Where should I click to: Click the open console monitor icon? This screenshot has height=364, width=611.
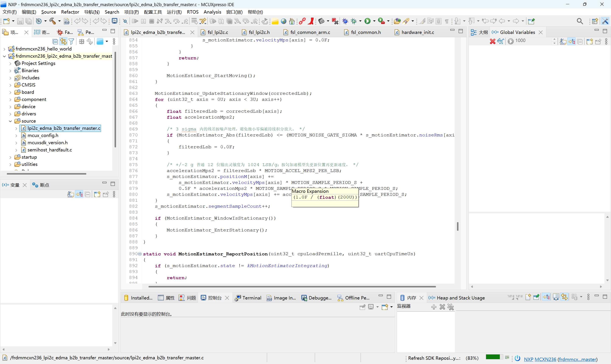pos(115,21)
